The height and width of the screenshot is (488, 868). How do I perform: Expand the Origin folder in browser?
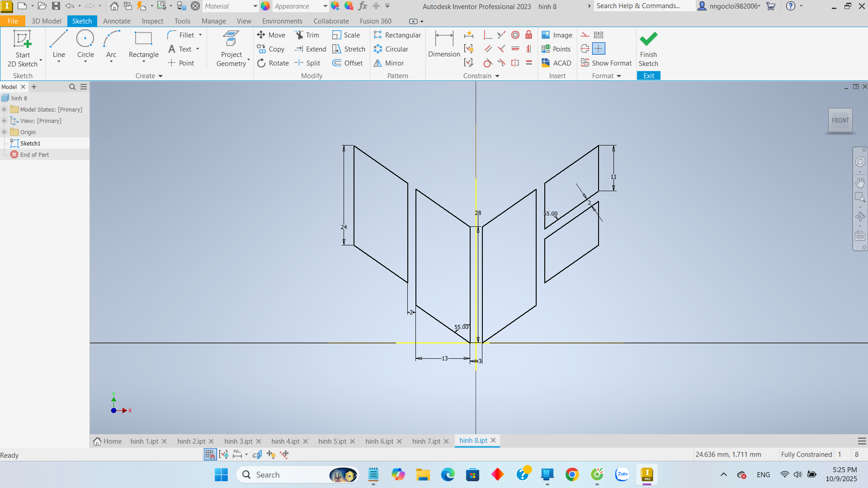click(x=4, y=132)
